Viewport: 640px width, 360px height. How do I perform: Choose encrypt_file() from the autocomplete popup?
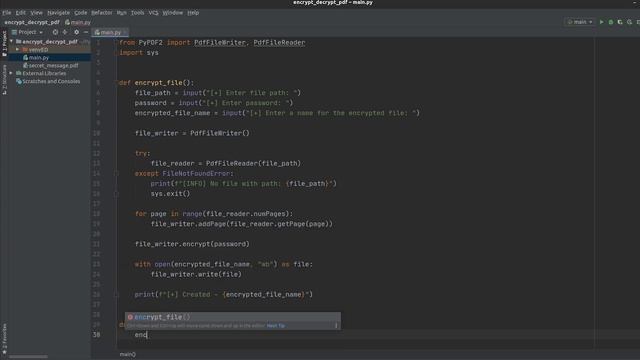[x=233, y=317]
